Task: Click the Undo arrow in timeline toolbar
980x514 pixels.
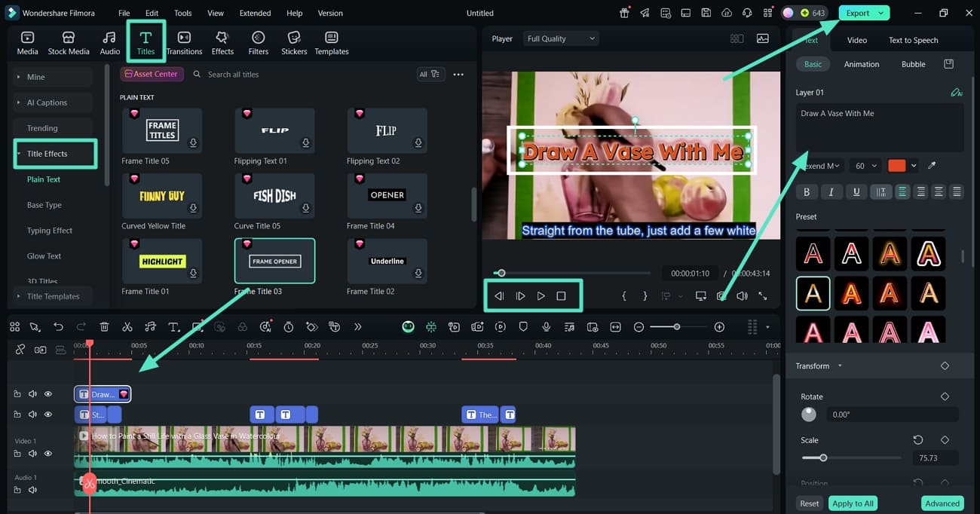Action: 58,326
